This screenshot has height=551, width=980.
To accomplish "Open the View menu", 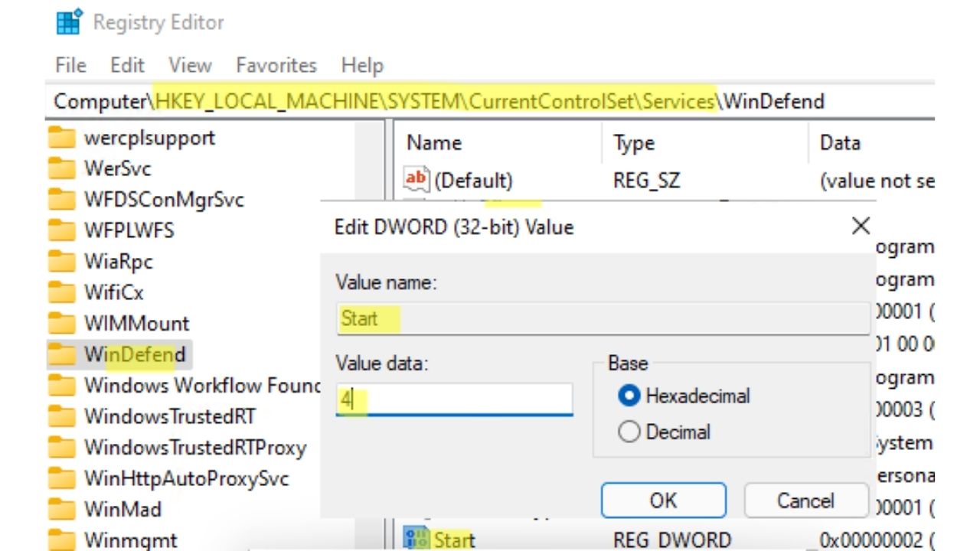I will 189,65.
